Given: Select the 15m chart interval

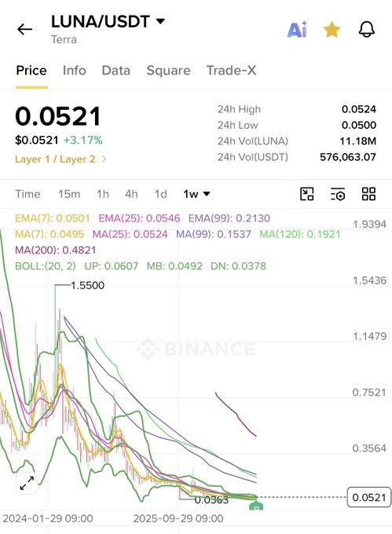Looking at the screenshot, I should (x=69, y=194).
